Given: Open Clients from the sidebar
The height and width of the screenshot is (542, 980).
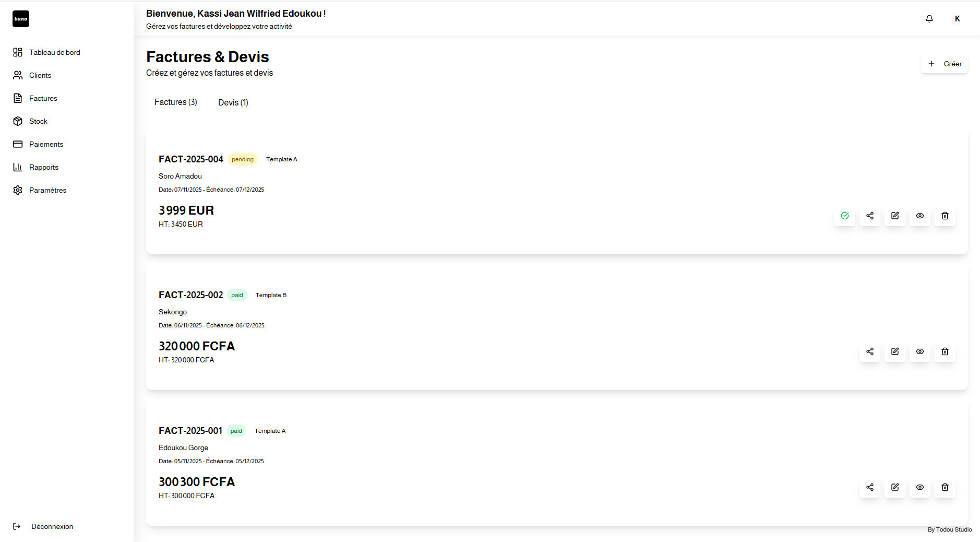Looking at the screenshot, I should coord(40,75).
